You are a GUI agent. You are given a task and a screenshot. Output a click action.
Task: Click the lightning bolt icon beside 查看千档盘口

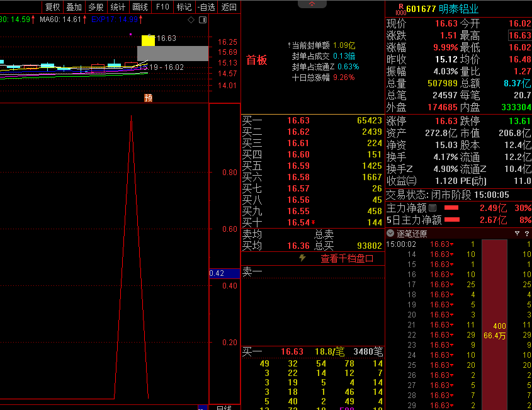pos(302,258)
